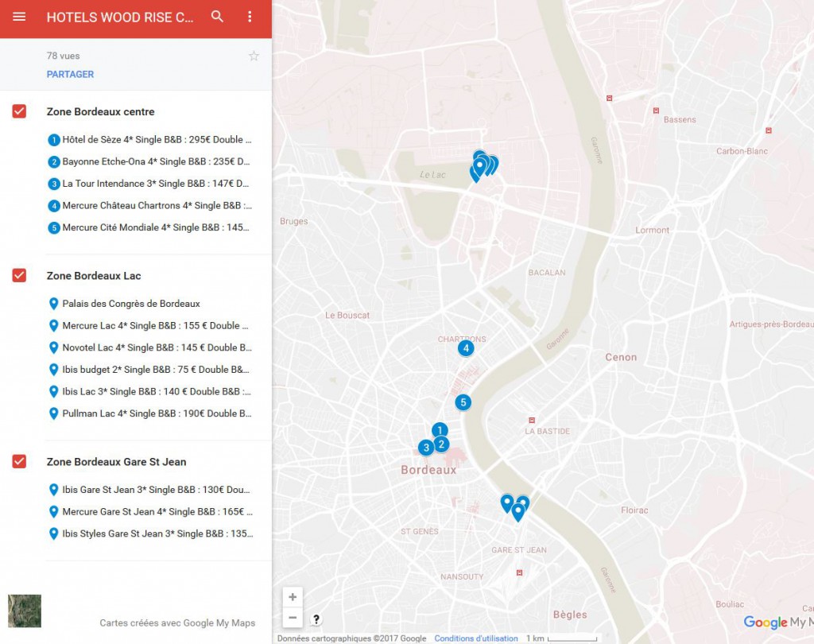Switch to the satellite imagery thumbnail
Viewport: 814px width, 644px height.
click(x=25, y=611)
